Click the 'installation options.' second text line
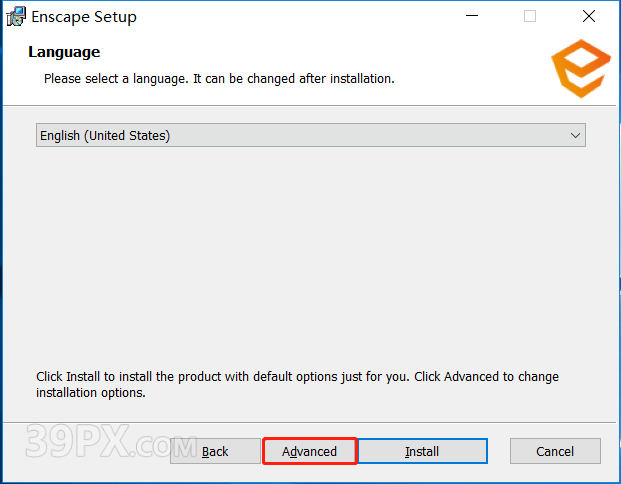The image size is (621, 484). (x=91, y=393)
